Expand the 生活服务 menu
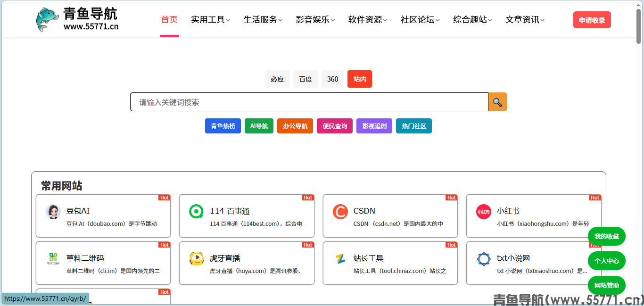Viewport: 644px width, 306px height. [263, 19]
